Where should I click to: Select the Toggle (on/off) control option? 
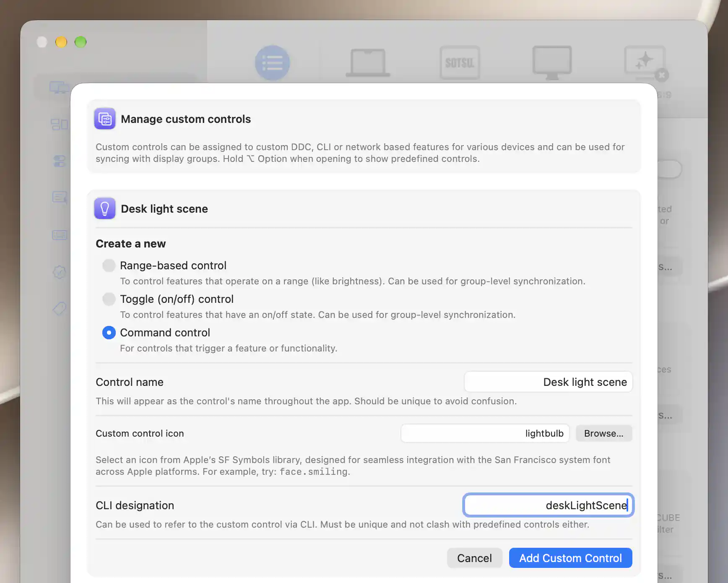(109, 299)
